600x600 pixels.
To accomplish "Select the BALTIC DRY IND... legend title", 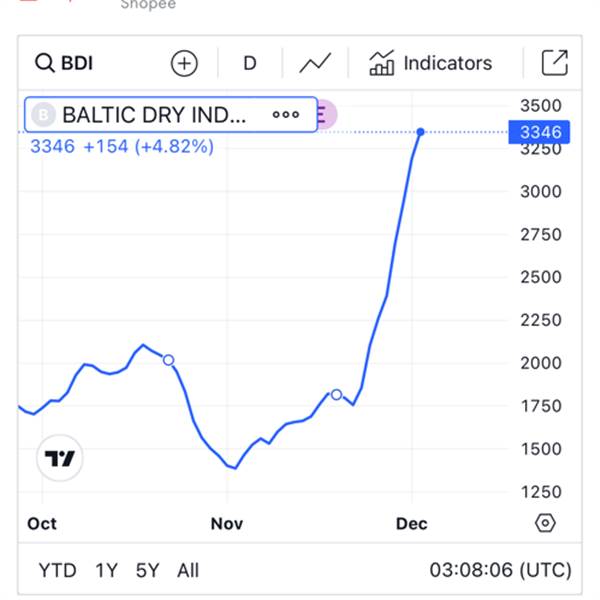I will pyautogui.click(x=153, y=115).
